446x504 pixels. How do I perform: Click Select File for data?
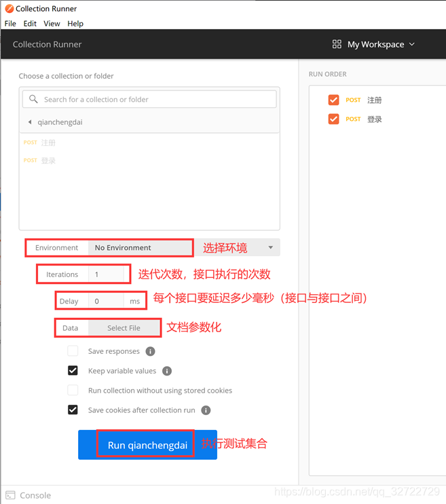pyautogui.click(x=124, y=328)
